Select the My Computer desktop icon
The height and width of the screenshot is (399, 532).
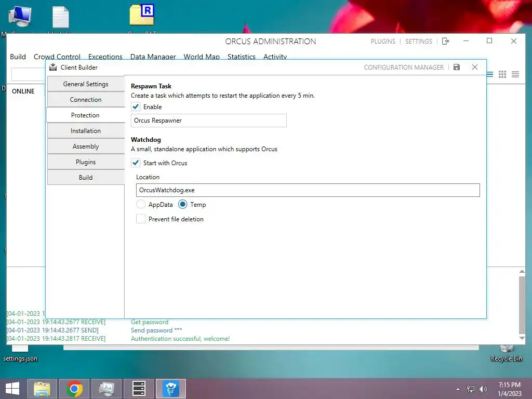(20, 16)
